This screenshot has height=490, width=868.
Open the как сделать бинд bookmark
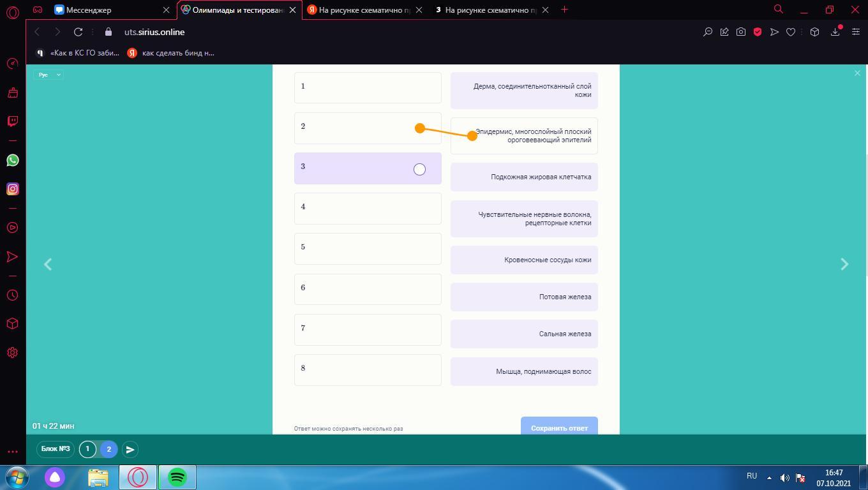[171, 53]
